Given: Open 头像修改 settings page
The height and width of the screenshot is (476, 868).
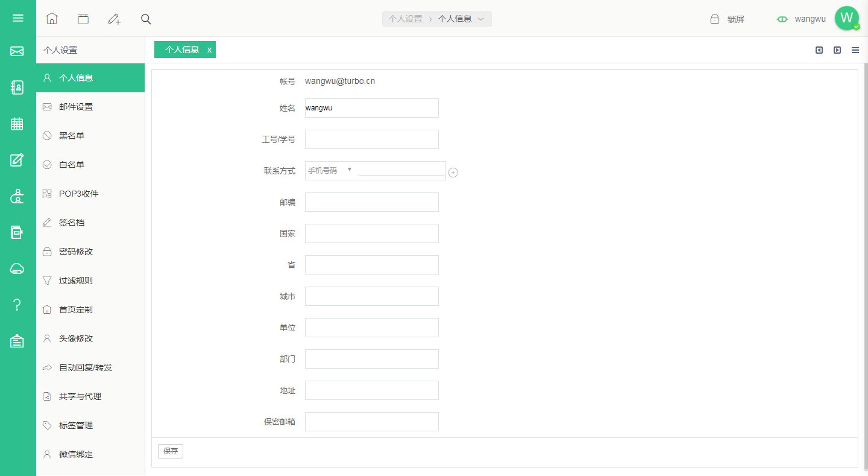Looking at the screenshot, I should [x=90, y=338].
